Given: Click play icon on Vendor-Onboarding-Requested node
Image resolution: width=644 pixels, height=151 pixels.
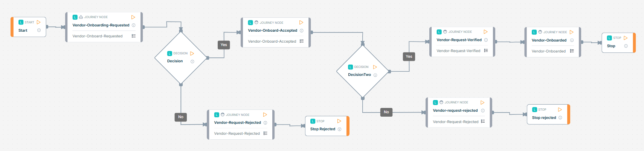Looking at the screenshot, I should point(133,17).
